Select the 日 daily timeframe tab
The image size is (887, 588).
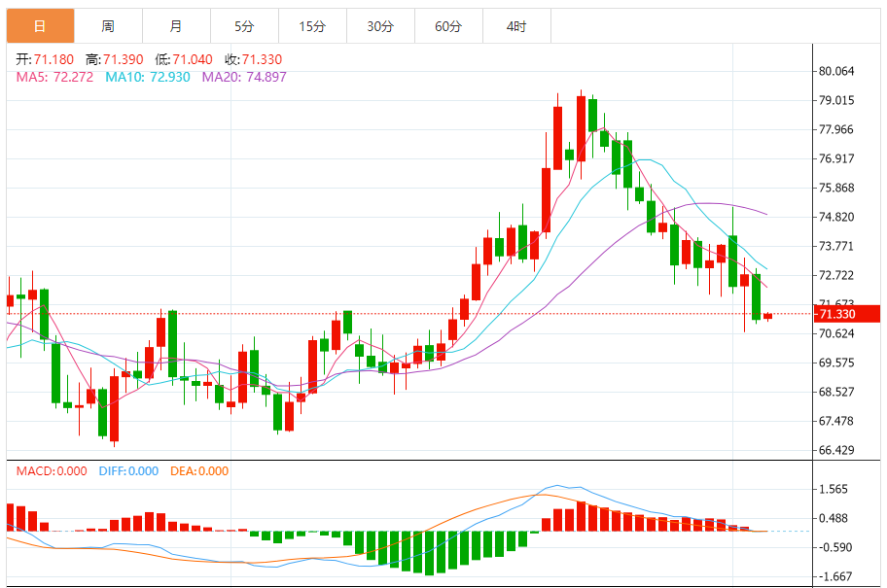click(40, 26)
